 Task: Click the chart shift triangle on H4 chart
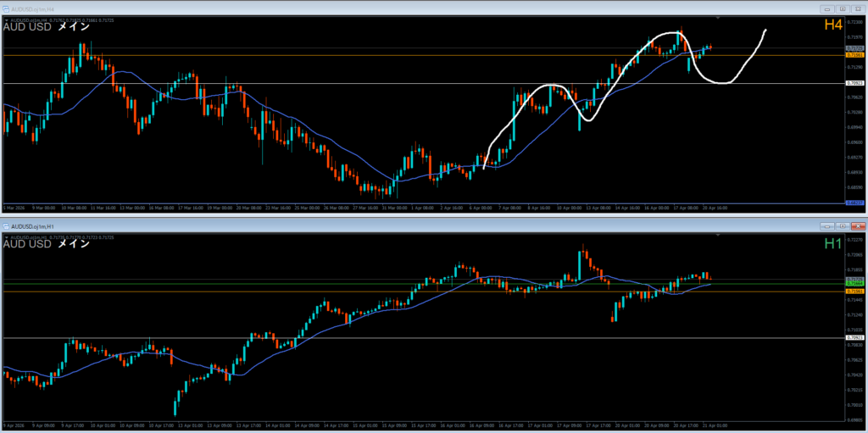point(719,18)
